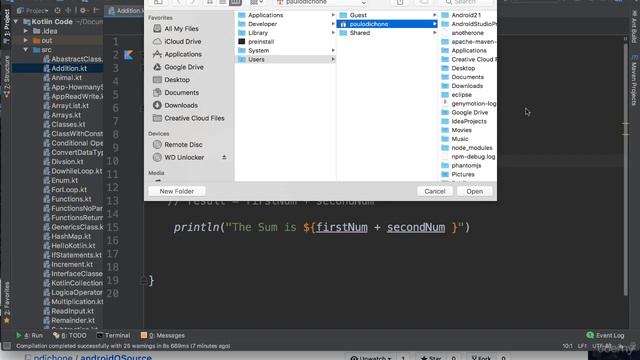Screen dimensions: 640x360
Task: Collapse the Kotlin Code project root
Action: [x=16, y=22]
